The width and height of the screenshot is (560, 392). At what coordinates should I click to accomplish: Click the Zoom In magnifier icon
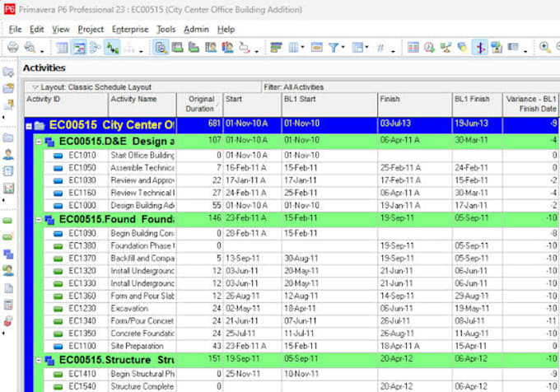[544, 47]
